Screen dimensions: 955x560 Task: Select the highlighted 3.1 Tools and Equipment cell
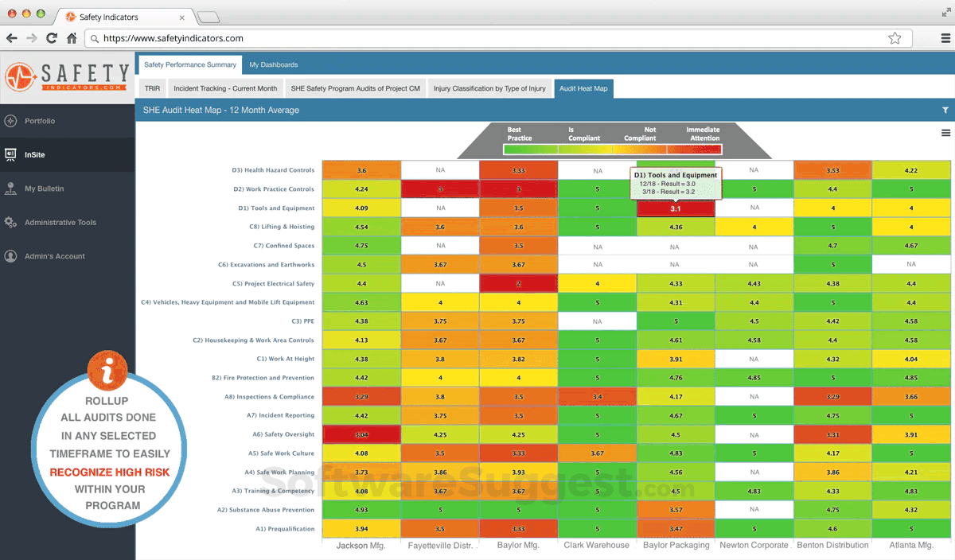[x=675, y=208]
